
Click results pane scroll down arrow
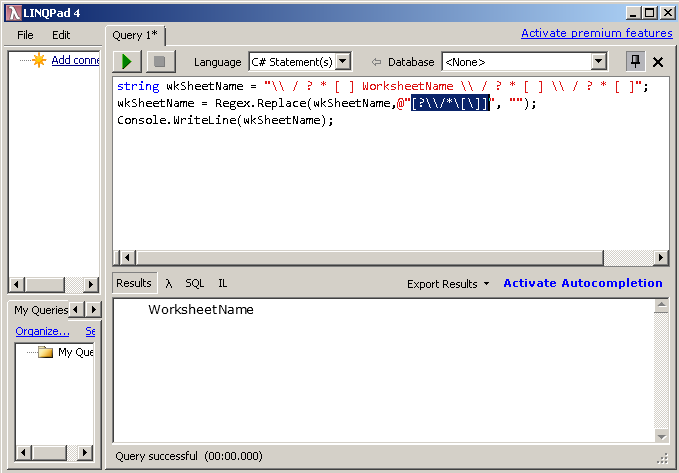pos(661,436)
